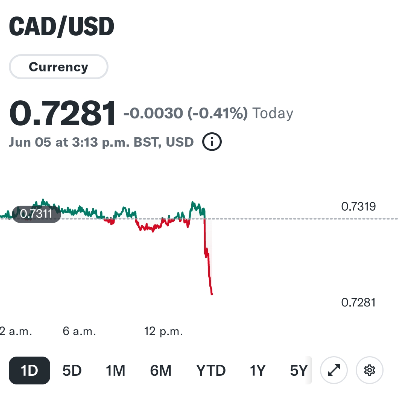Open the info icon beside the timestamp
410x415 pixels.
point(212,142)
